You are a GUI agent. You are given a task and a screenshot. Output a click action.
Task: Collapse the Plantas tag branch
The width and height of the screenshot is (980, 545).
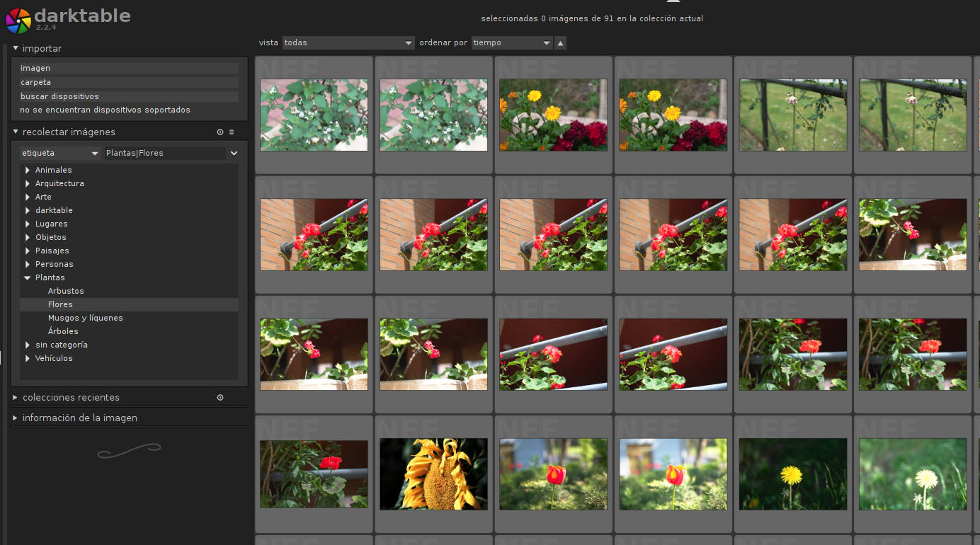point(28,277)
